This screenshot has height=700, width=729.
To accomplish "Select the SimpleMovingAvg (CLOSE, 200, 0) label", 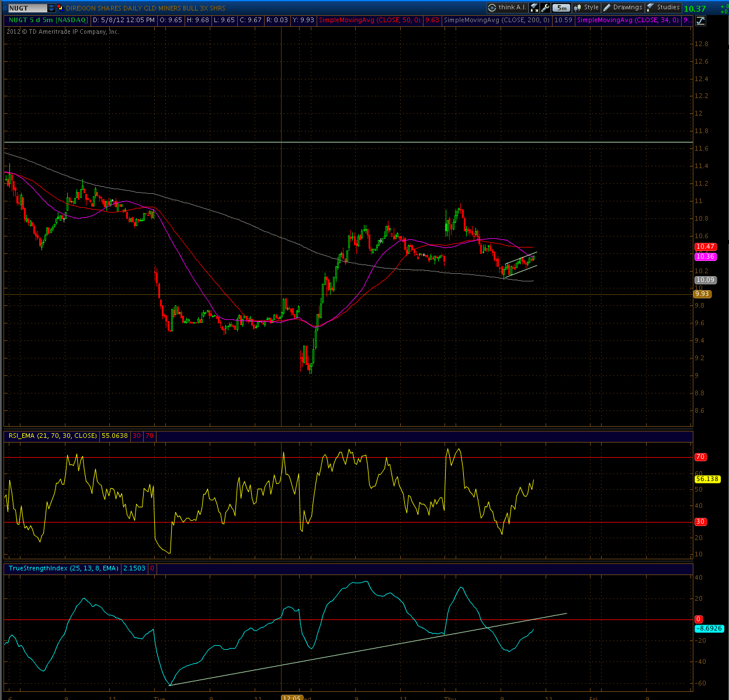I will point(497,20).
